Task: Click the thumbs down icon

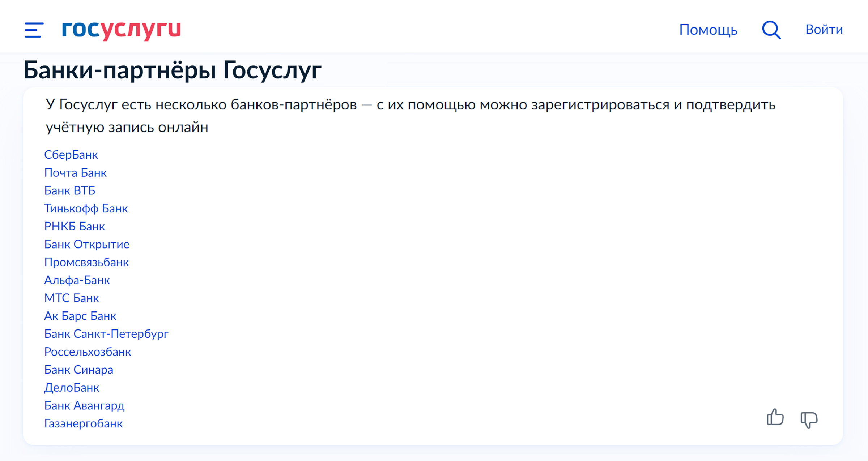Action: tap(809, 419)
